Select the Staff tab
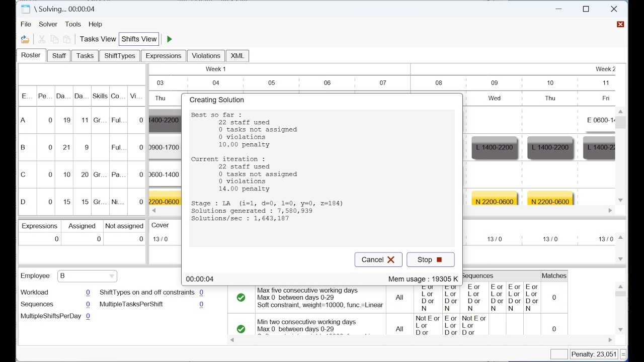Viewport: 644px width, 362px height. tap(59, 56)
